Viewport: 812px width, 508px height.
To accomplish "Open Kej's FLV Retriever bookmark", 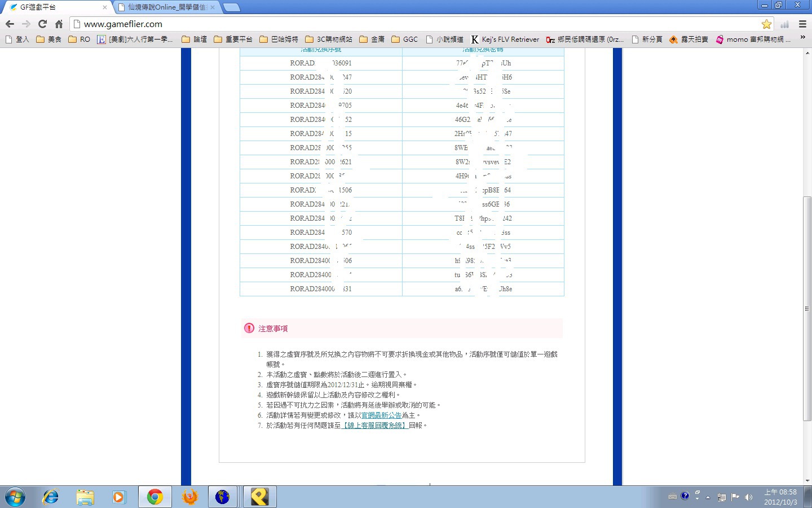I will pos(505,40).
